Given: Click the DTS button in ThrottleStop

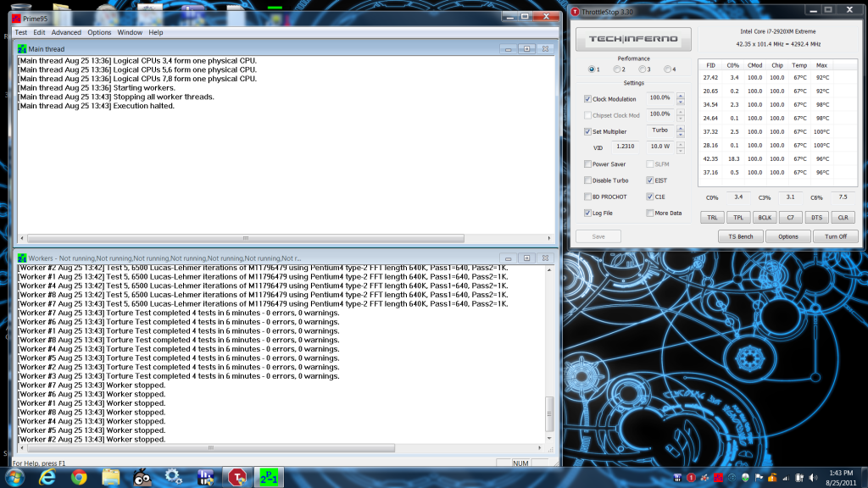Looking at the screenshot, I should 816,218.
